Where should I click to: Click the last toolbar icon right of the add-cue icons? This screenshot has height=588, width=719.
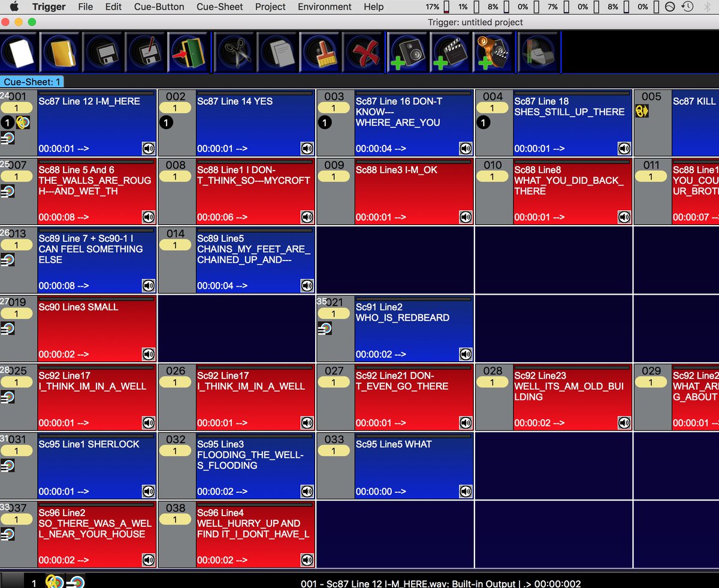(539, 52)
